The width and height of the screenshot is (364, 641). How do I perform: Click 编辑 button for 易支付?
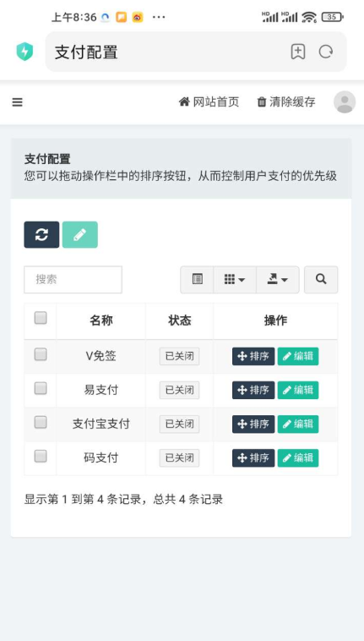298,390
